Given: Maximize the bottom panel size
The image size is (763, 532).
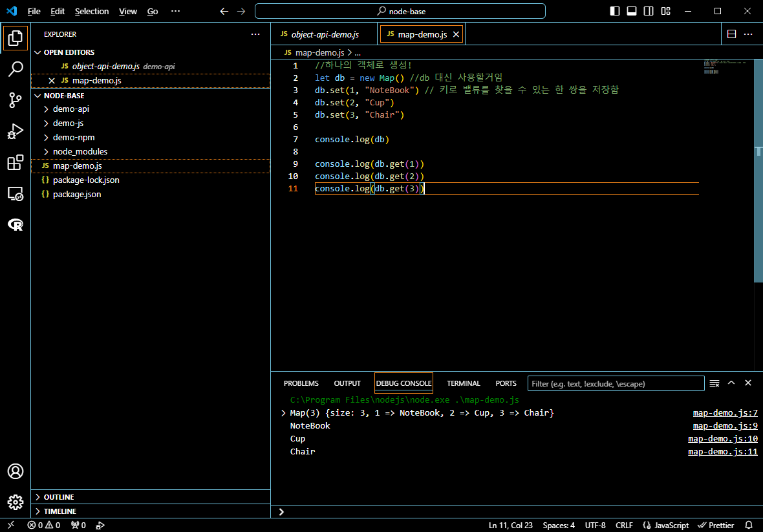Looking at the screenshot, I should click(x=731, y=383).
